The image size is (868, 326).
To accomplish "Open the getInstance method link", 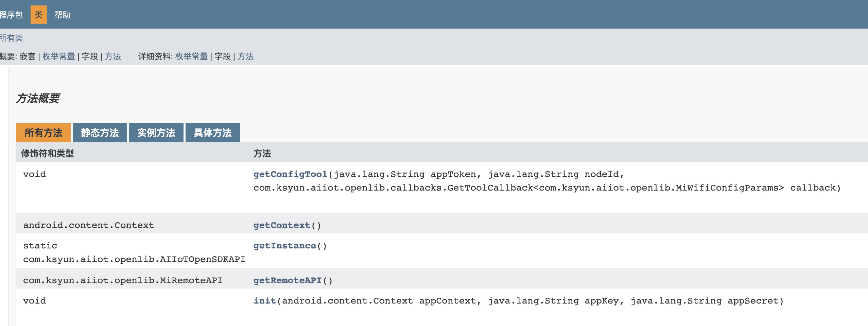I will (x=285, y=246).
